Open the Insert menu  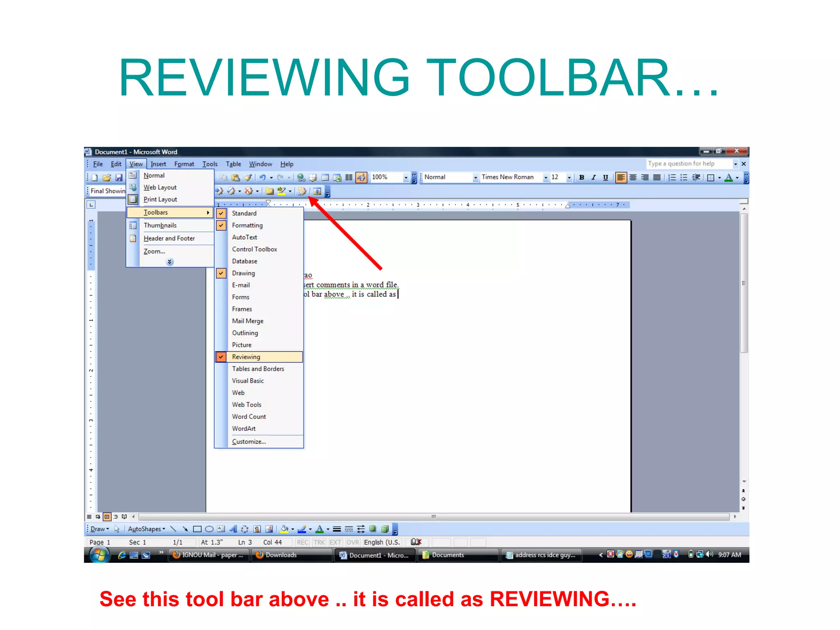pos(158,164)
